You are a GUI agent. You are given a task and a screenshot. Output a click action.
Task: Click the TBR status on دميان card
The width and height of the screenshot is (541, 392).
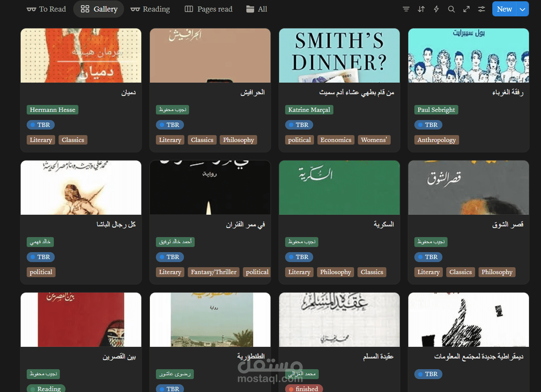40,125
